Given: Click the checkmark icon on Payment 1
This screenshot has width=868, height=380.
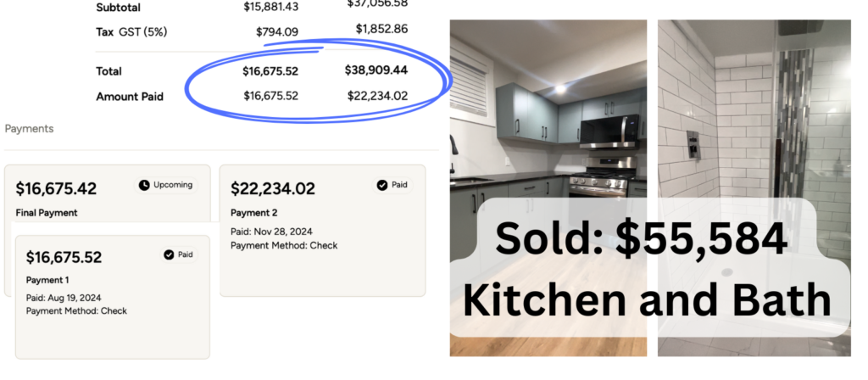Looking at the screenshot, I should click(x=169, y=254).
